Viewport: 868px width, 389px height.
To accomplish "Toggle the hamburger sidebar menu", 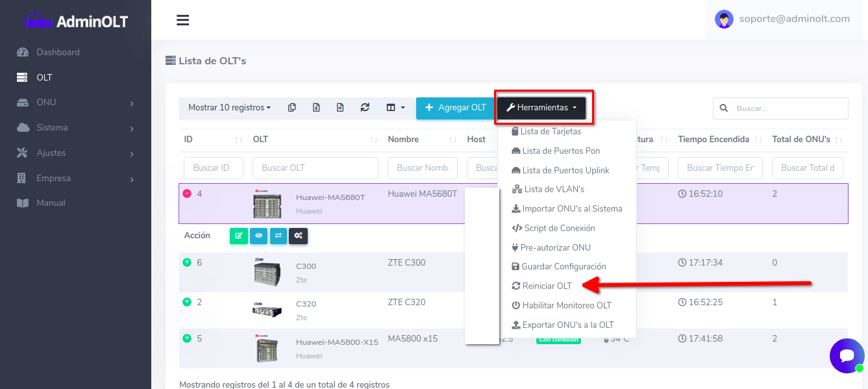I will 183,20.
